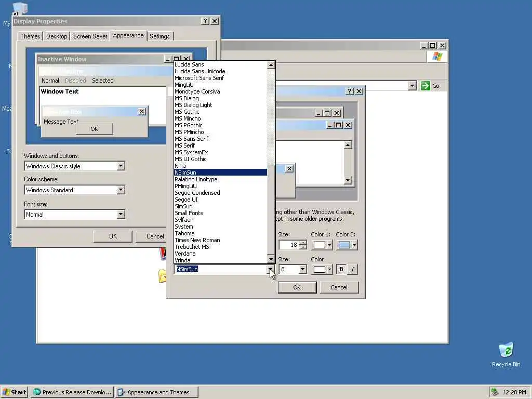Select MS Mincho font
This screenshot has height=399, width=532.
pyautogui.click(x=220, y=119)
